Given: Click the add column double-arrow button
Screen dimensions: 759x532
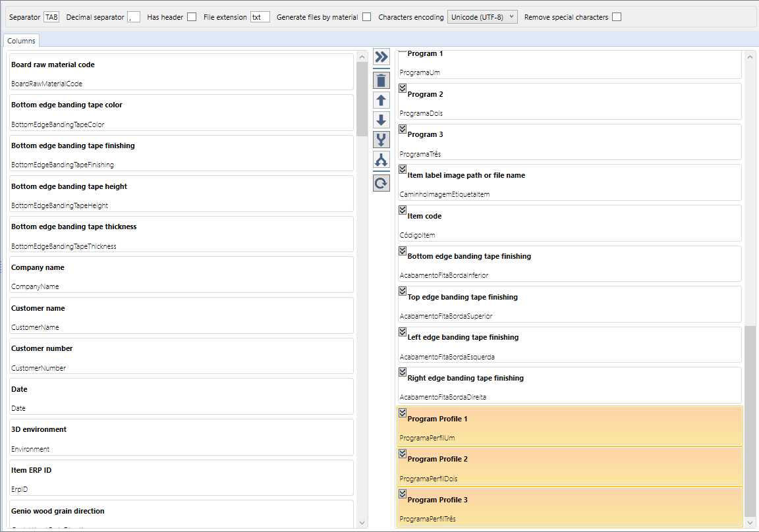Looking at the screenshot, I should (x=381, y=57).
